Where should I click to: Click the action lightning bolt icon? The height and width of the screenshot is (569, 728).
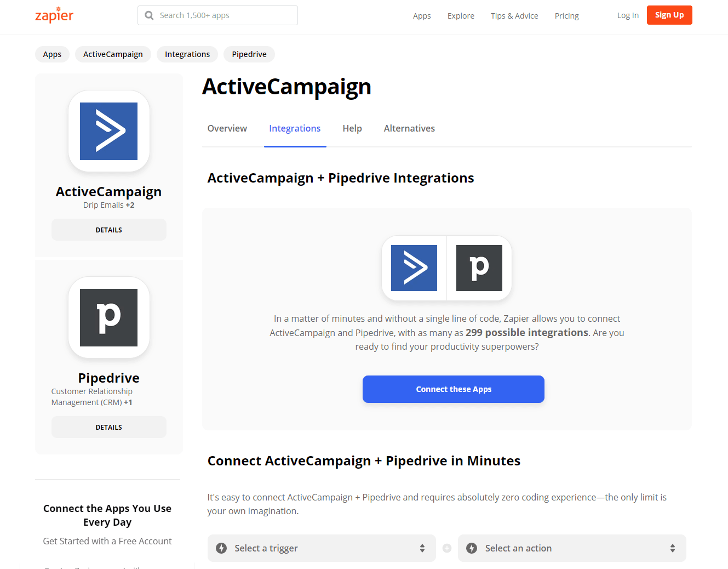point(472,548)
